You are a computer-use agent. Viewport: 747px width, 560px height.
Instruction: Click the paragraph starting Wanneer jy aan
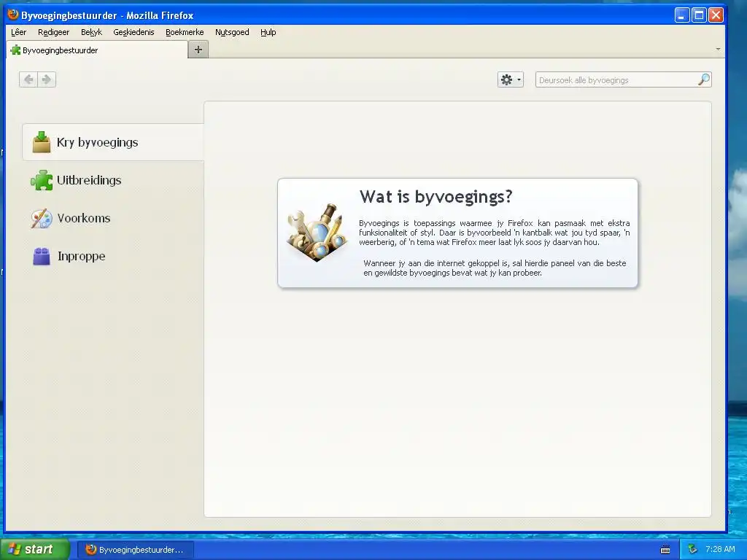[x=495, y=268]
